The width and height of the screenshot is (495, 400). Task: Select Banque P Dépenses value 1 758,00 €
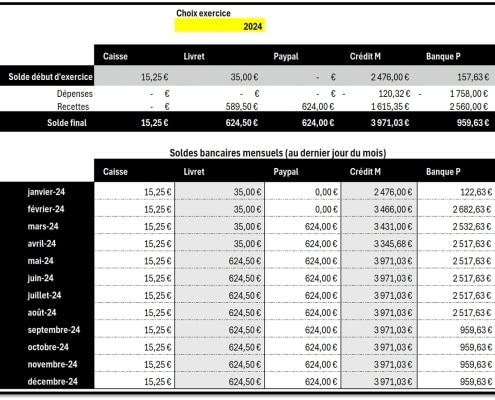pyautogui.click(x=469, y=94)
